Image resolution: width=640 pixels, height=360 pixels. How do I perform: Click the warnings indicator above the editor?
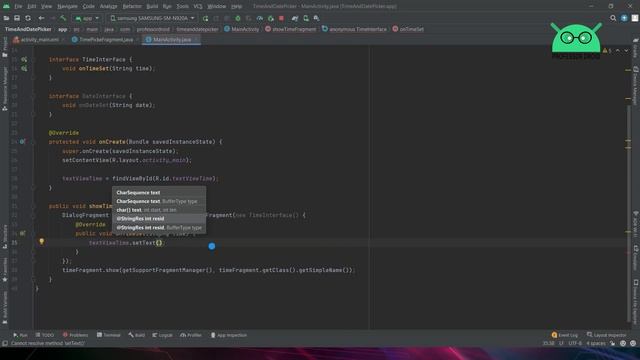[x=607, y=51]
